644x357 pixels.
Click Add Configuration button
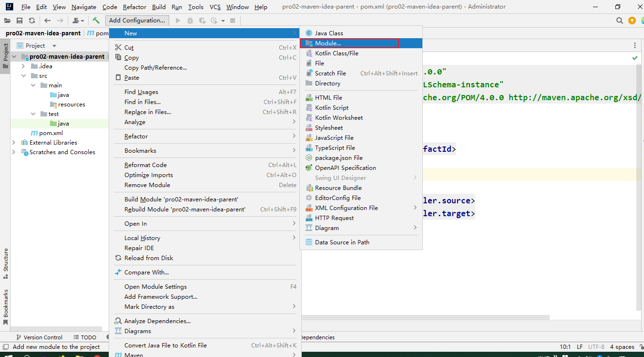click(137, 21)
